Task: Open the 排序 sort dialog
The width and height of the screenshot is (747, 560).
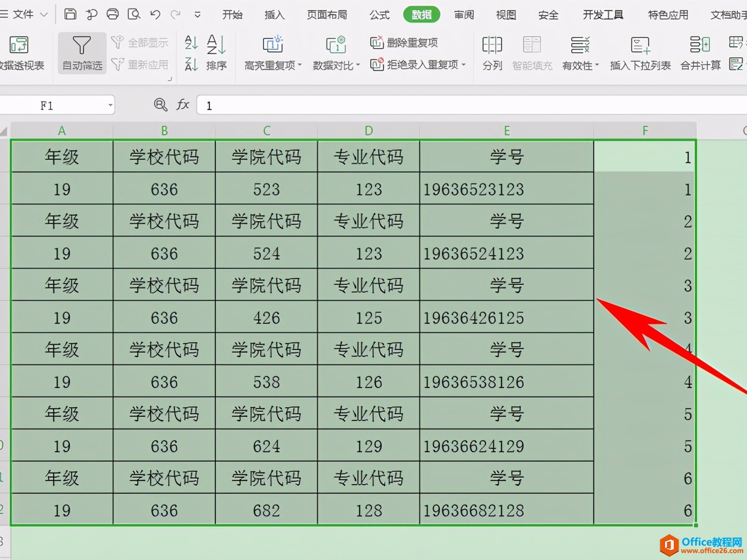Action: (x=216, y=53)
